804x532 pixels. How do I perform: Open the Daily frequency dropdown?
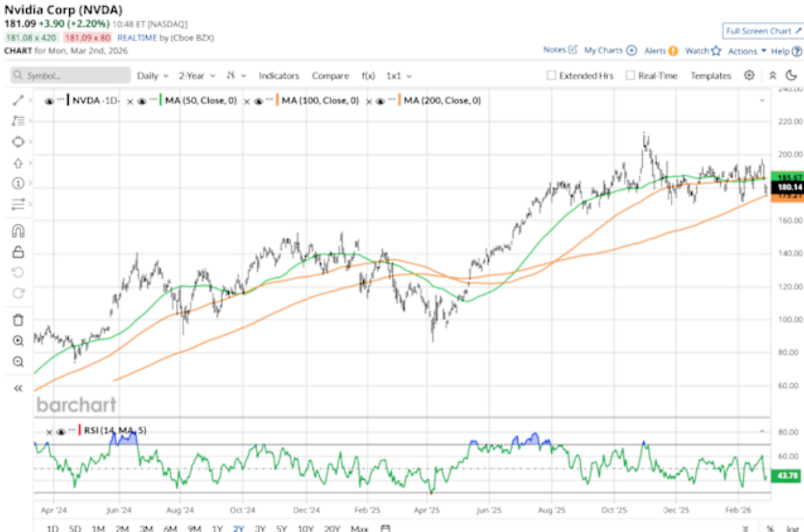point(152,75)
